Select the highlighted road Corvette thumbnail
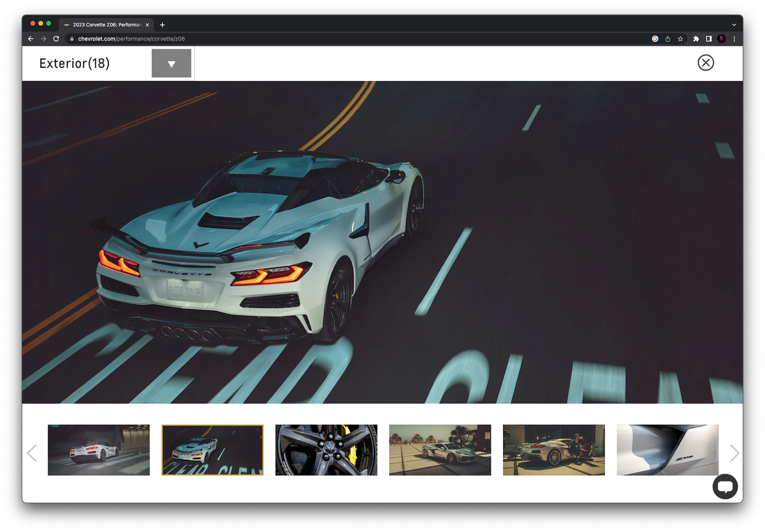The height and width of the screenshot is (532, 765). point(212,450)
